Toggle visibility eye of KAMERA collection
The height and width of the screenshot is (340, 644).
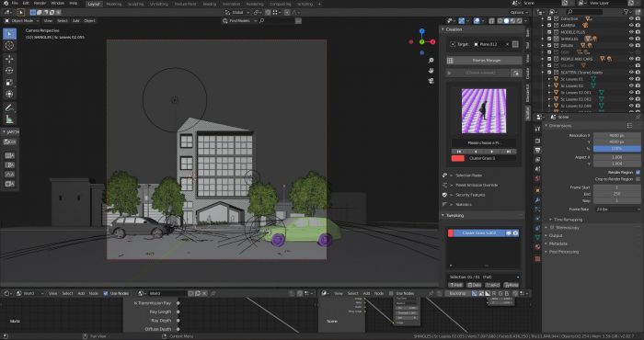(632, 26)
